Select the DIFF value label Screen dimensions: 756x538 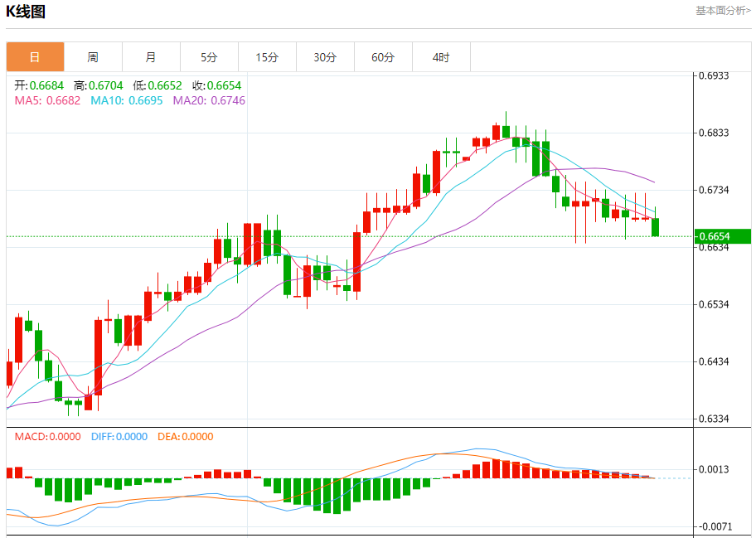point(119,437)
